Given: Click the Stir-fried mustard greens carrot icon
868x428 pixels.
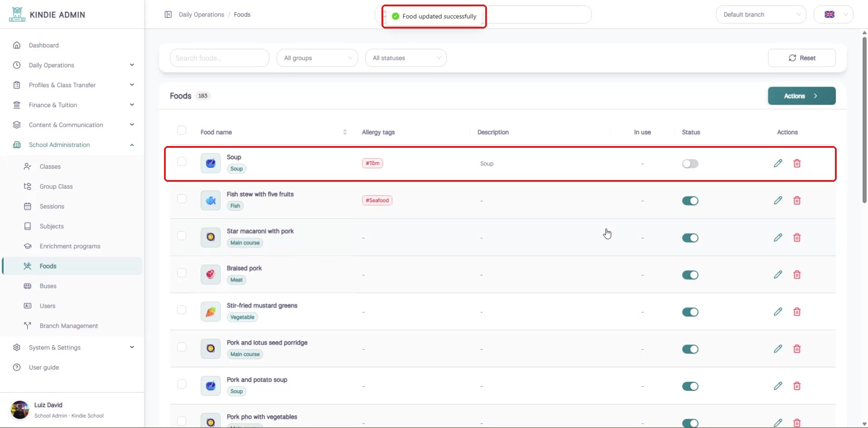Looking at the screenshot, I should point(211,312).
